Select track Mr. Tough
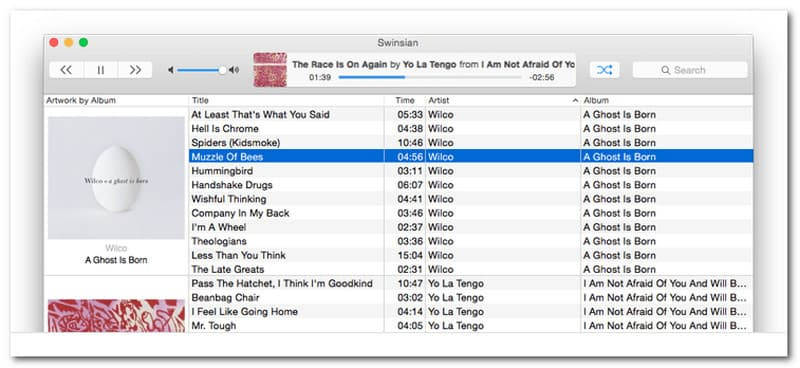The image size is (800, 368). pos(470,326)
